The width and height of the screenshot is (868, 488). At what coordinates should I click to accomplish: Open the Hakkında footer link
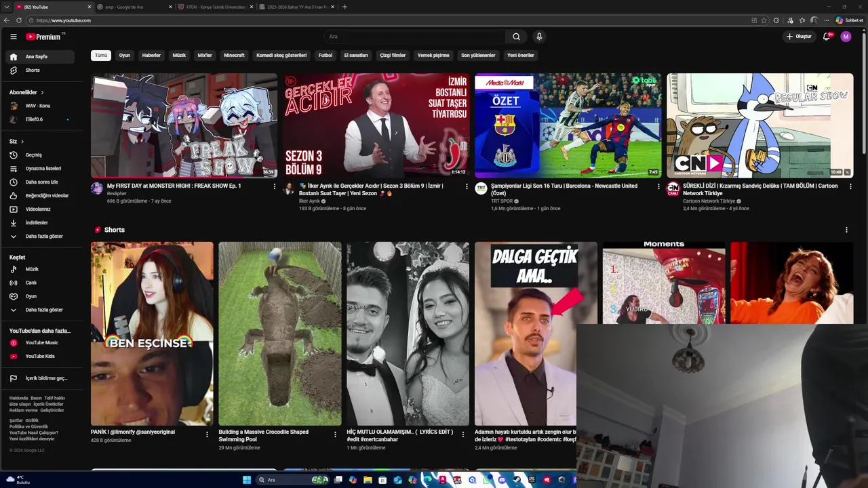[x=18, y=398]
